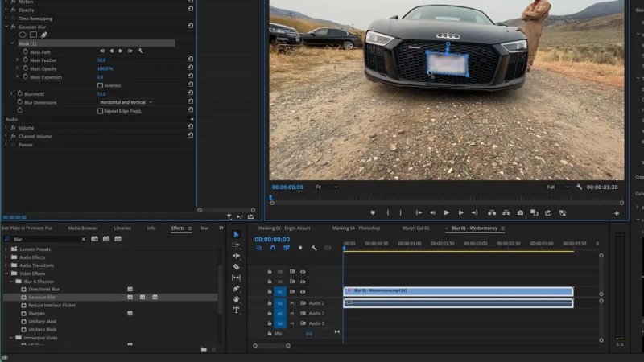Reset Mask Feather value
Image resolution: width=644 pixels, height=362 pixels.
tap(191, 59)
